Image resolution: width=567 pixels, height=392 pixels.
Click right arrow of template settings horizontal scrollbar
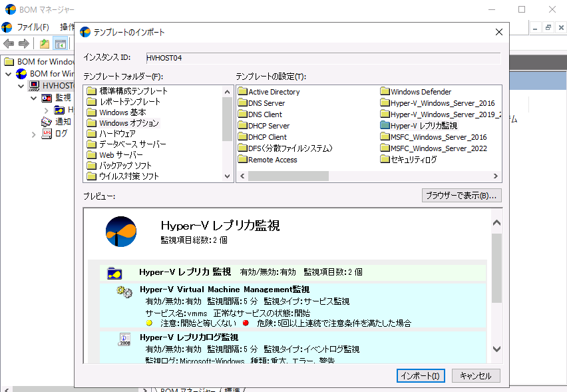pyautogui.click(x=495, y=176)
